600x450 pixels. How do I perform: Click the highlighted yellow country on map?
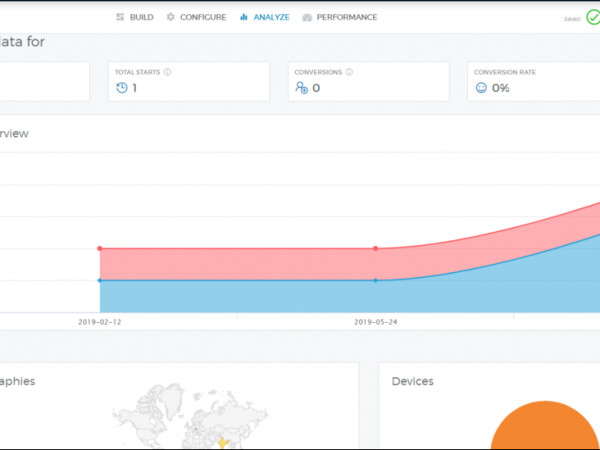[221, 441]
